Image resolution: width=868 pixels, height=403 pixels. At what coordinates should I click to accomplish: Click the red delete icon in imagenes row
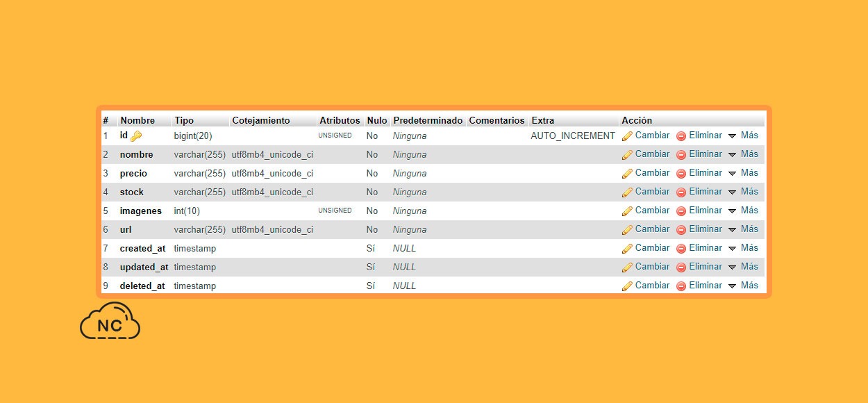point(681,211)
